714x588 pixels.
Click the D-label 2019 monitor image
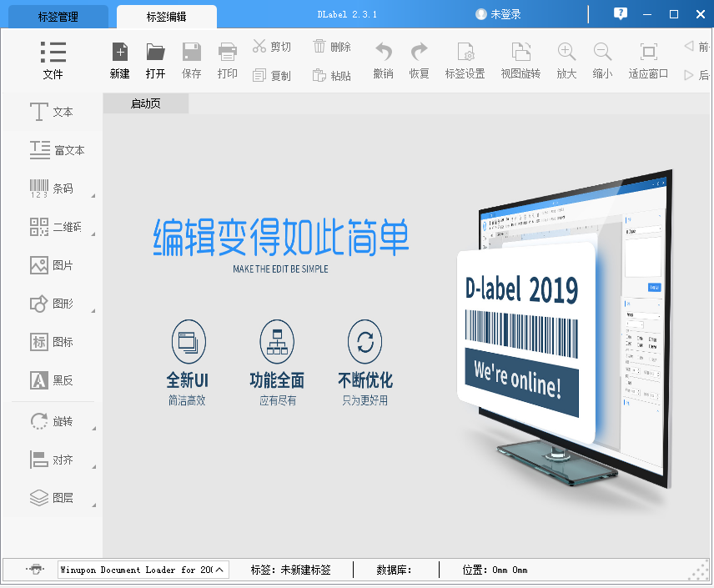tap(565, 328)
